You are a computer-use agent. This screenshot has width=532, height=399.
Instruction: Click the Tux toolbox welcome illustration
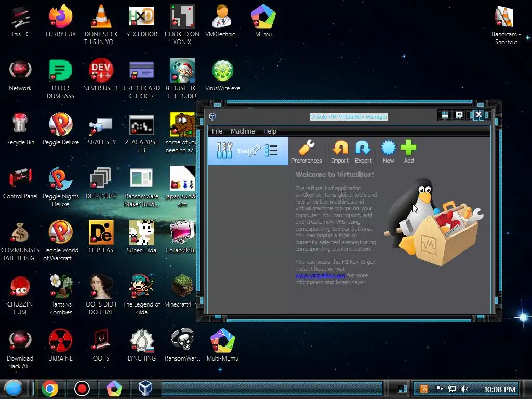434,222
